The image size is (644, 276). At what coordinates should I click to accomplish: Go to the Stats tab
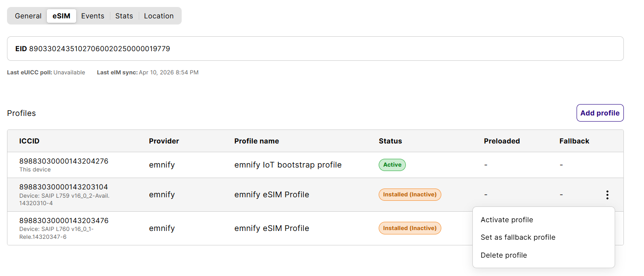124,16
